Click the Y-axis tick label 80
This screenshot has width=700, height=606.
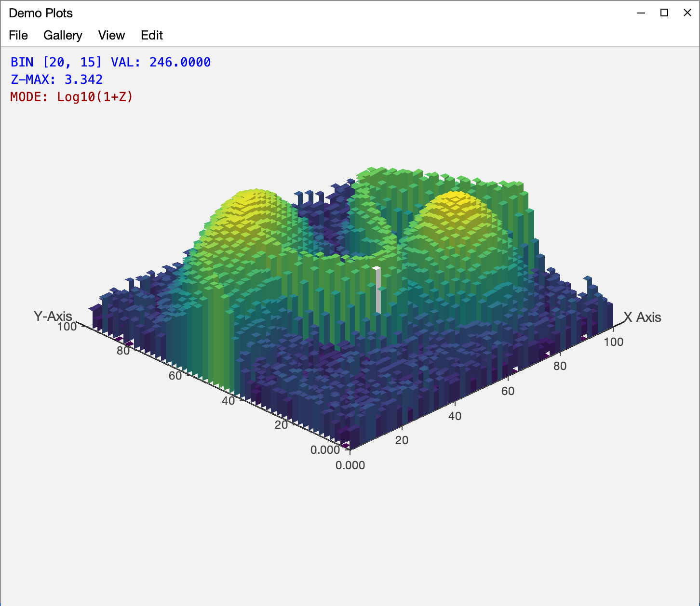(123, 351)
